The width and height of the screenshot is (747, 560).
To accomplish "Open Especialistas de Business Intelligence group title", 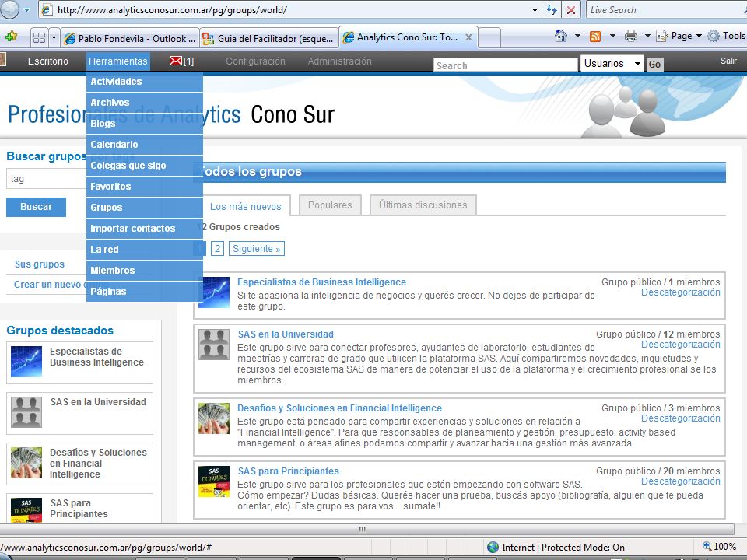I will (x=321, y=282).
